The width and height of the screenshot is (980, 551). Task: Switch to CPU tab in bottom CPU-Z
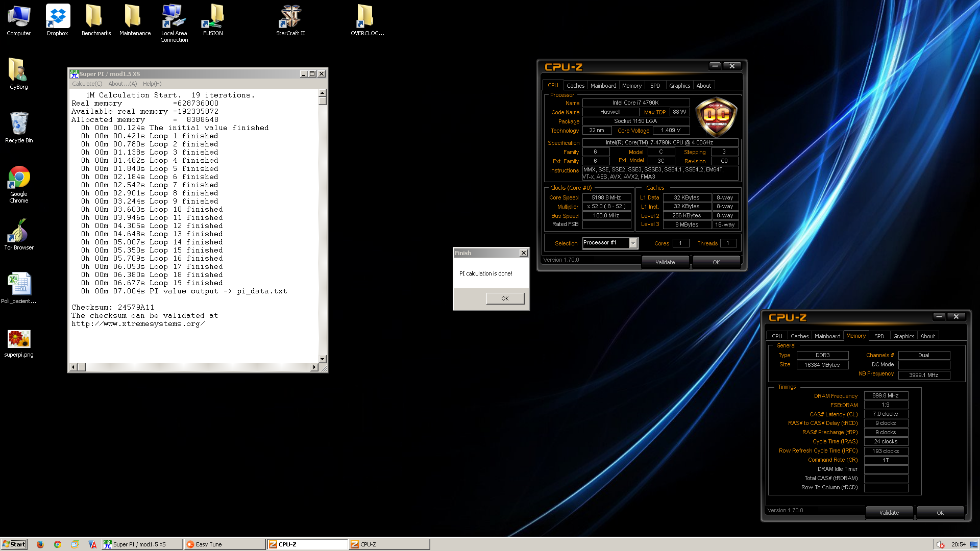point(777,336)
